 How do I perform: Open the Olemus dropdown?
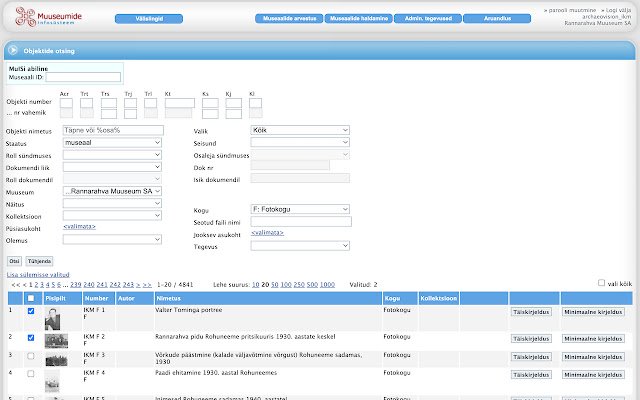tap(112, 240)
